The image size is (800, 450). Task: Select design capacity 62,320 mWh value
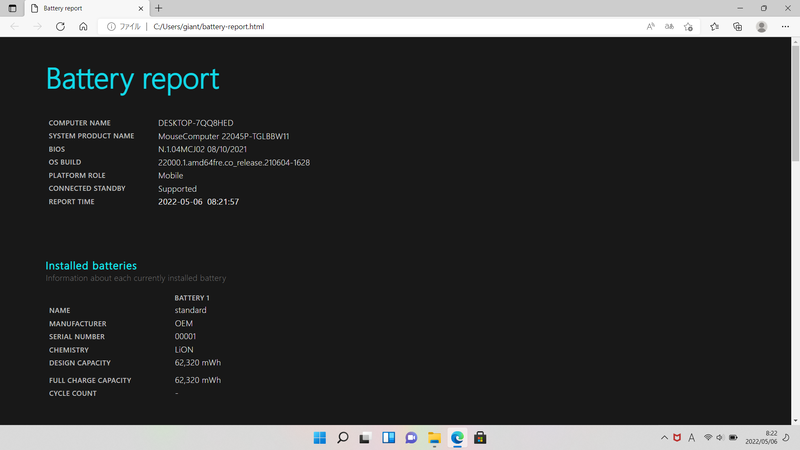point(197,363)
